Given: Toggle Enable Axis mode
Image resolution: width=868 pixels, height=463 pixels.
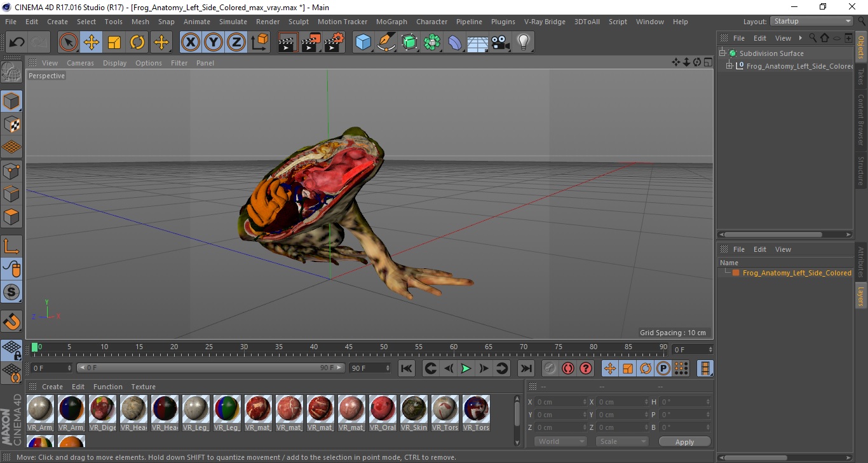Looking at the screenshot, I should click(x=11, y=246).
